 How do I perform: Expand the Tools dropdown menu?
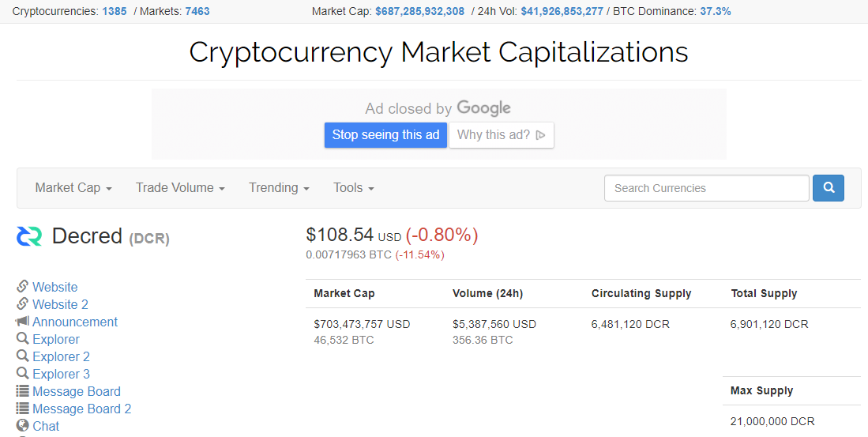354,188
